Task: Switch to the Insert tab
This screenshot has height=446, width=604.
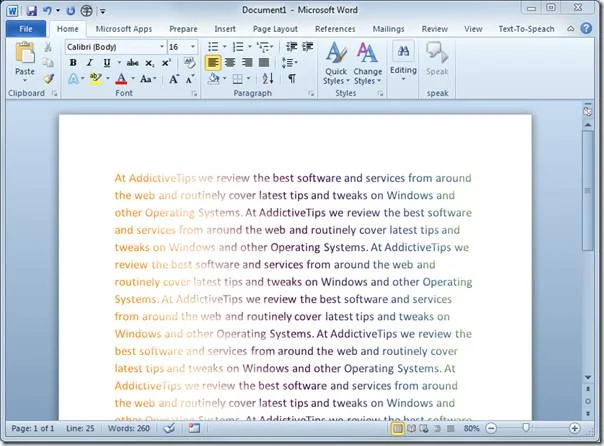Action: coord(225,29)
